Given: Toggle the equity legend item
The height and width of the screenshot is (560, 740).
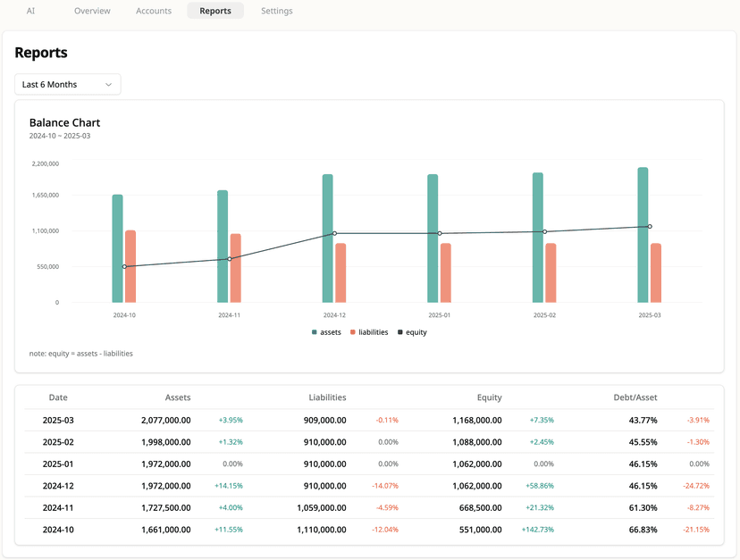Looking at the screenshot, I should tap(412, 332).
